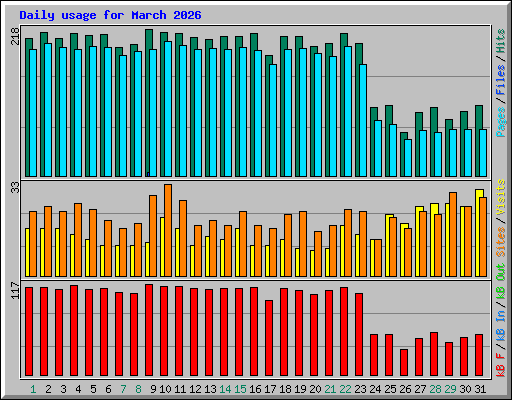Click the 218 axis value label

click(x=15, y=36)
